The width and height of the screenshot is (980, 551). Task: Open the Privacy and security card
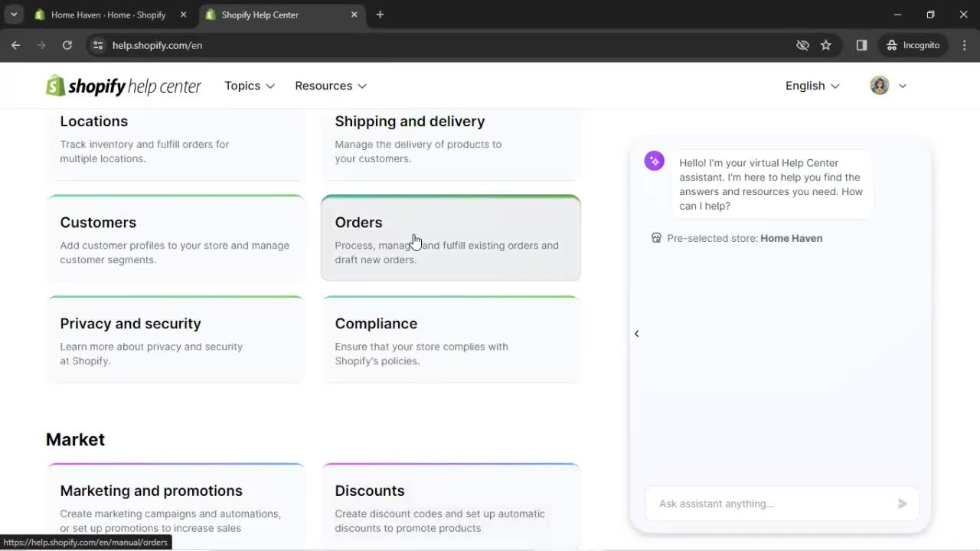pos(175,339)
